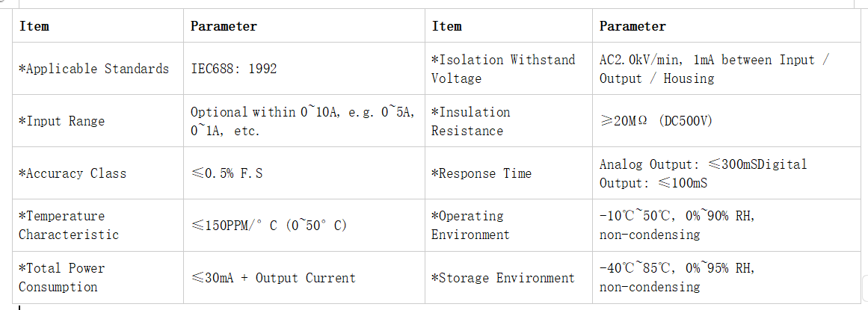The width and height of the screenshot is (868, 310).
Task: Click the 'Optional within 0~10A' parameter cell
Action: pos(304,121)
